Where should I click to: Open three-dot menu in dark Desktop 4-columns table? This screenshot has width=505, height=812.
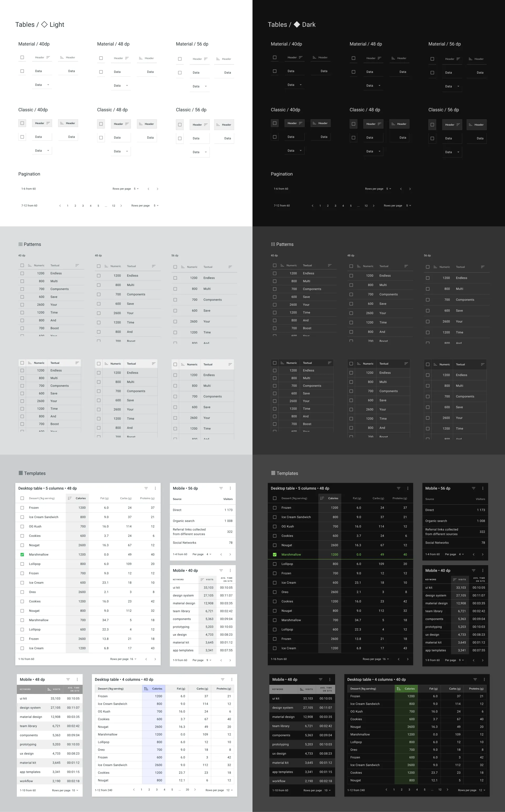click(484, 680)
